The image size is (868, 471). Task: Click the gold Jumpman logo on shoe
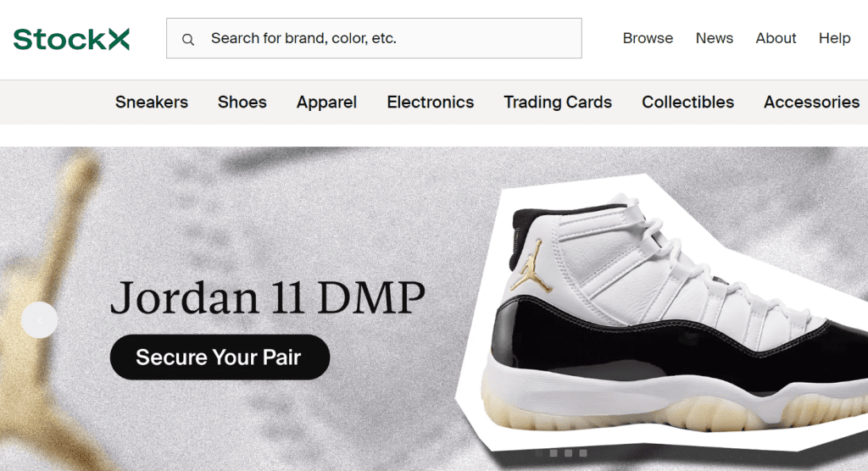(531, 266)
